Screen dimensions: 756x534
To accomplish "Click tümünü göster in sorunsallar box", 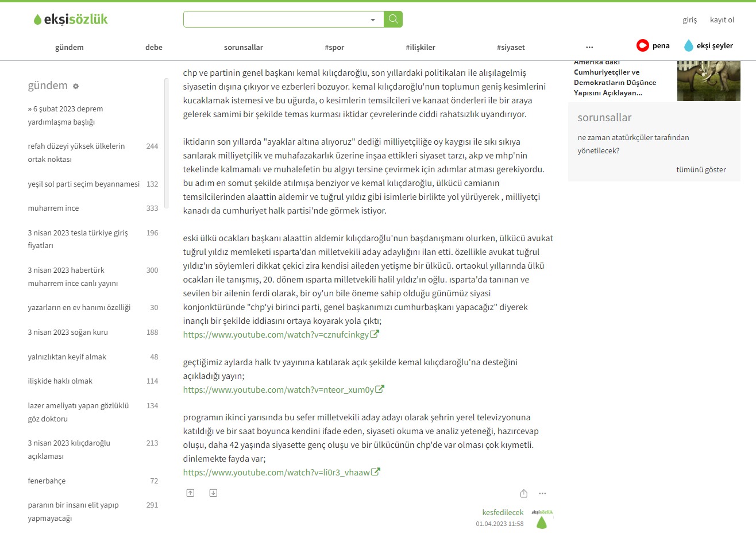I will pos(701,169).
